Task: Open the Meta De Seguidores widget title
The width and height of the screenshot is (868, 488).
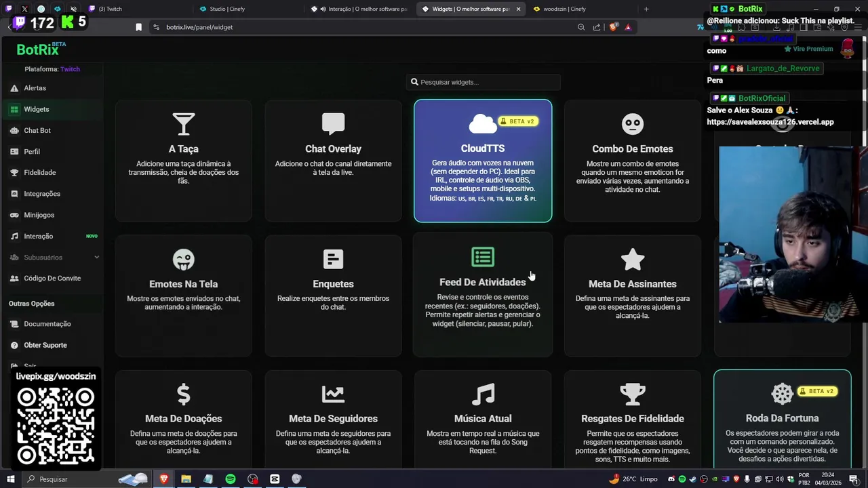Action: [333, 419]
